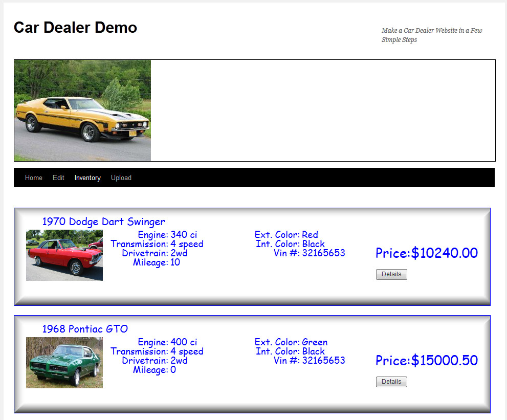Click Transmission: 4 speed in Dodge Dart listing
This screenshot has height=420, width=507.
click(157, 244)
